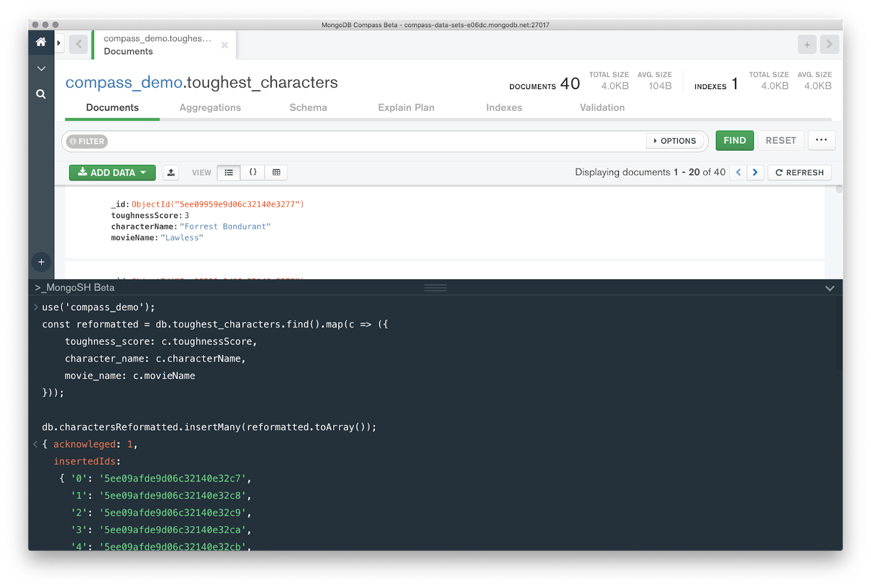Go to the next page of documents
Viewport: 871px width, 588px height.
coord(755,172)
